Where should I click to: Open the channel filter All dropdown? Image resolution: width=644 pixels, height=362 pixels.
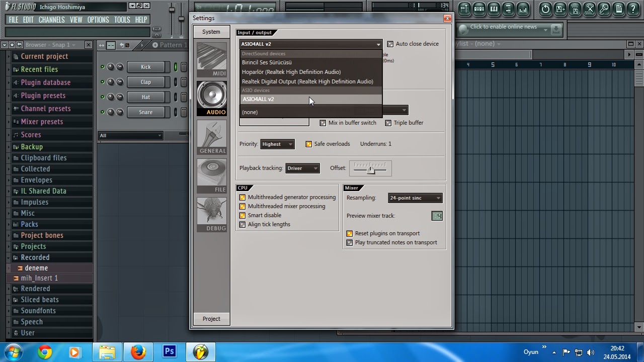pyautogui.click(x=131, y=135)
